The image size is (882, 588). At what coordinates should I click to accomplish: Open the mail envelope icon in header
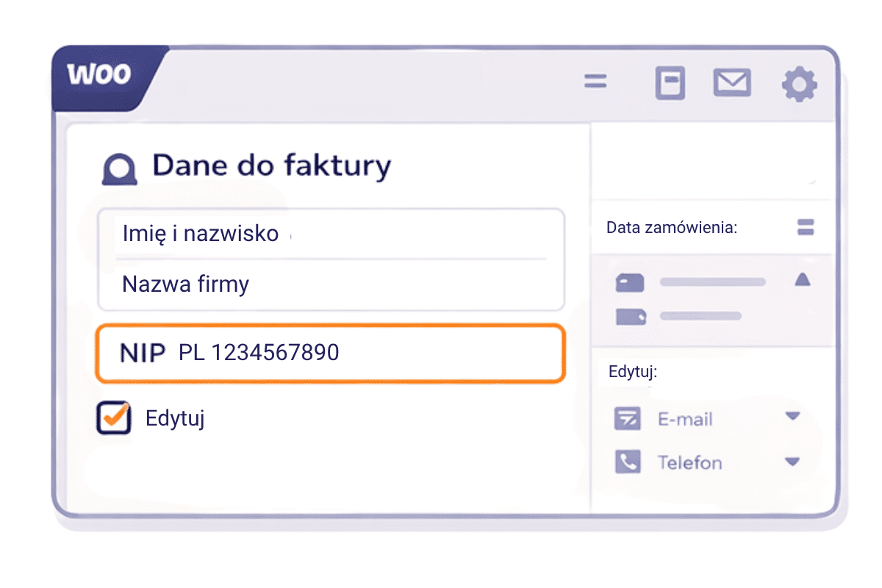click(732, 82)
